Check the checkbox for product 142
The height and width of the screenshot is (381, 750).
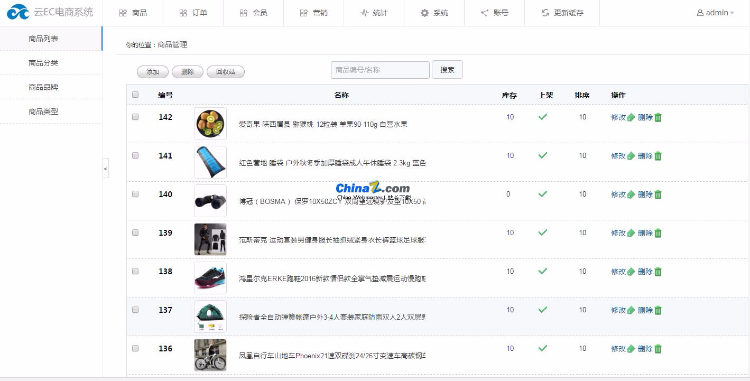pyautogui.click(x=135, y=117)
